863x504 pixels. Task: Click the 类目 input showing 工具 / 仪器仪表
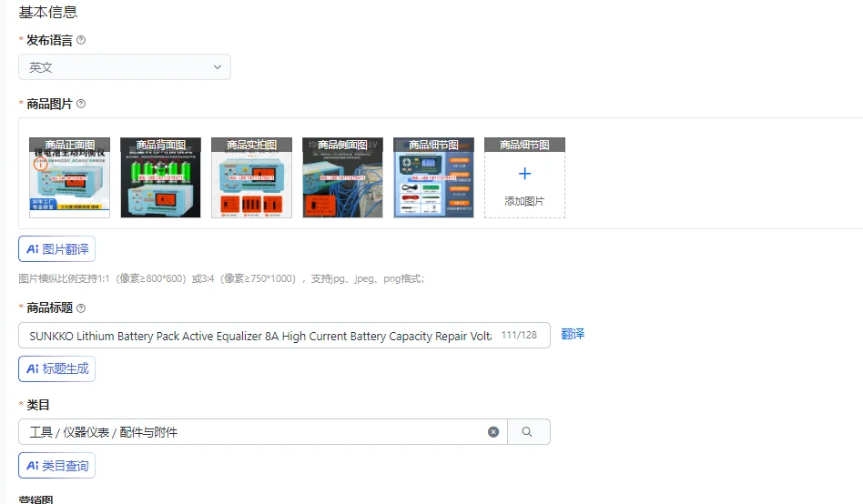pyautogui.click(x=262, y=432)
